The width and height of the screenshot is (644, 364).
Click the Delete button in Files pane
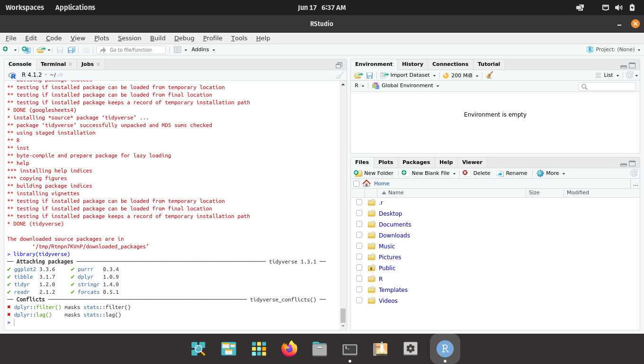[476, 173]
